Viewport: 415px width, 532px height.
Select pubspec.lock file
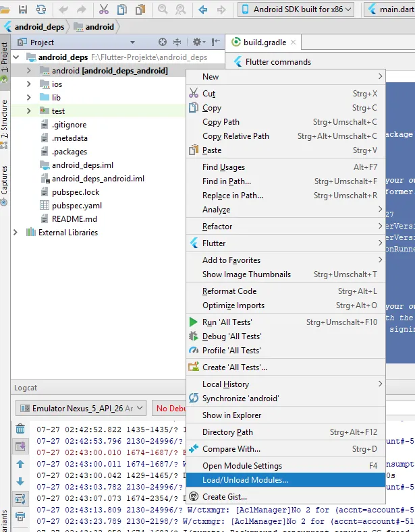click(x=76, y=192)
